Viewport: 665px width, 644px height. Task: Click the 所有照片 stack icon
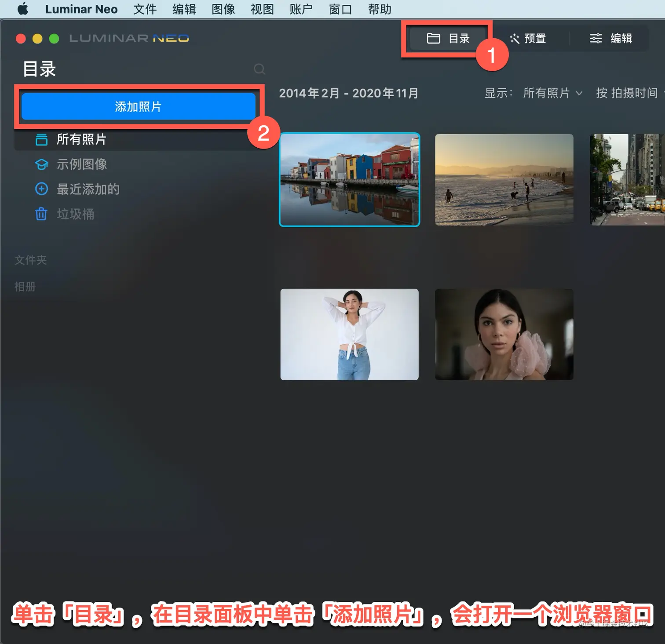tap(41, 139)
